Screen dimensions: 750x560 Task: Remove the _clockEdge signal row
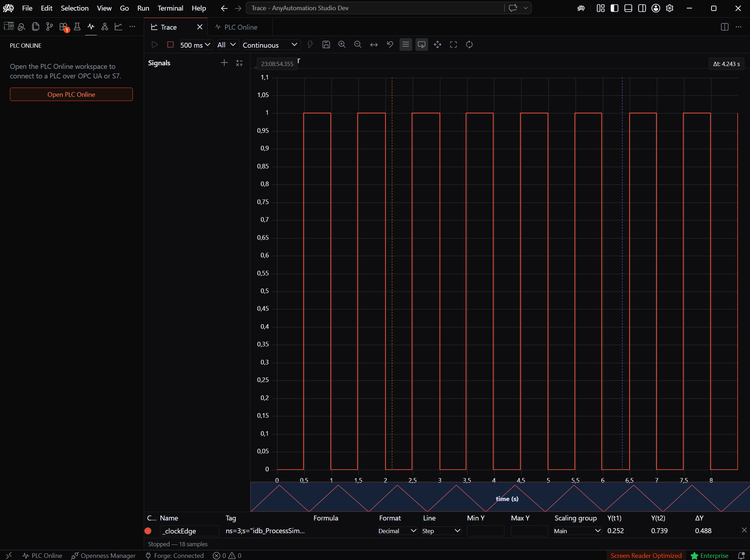744,530
